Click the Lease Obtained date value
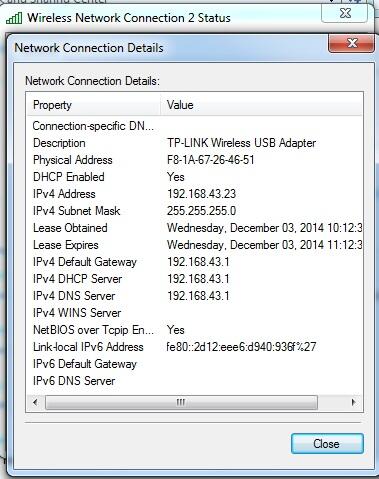Screen dimensions: 379x479 coord(264,228)
